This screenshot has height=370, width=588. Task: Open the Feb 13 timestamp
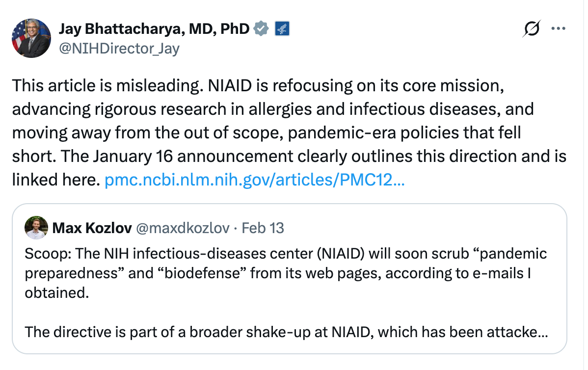(x=263, y=228)
